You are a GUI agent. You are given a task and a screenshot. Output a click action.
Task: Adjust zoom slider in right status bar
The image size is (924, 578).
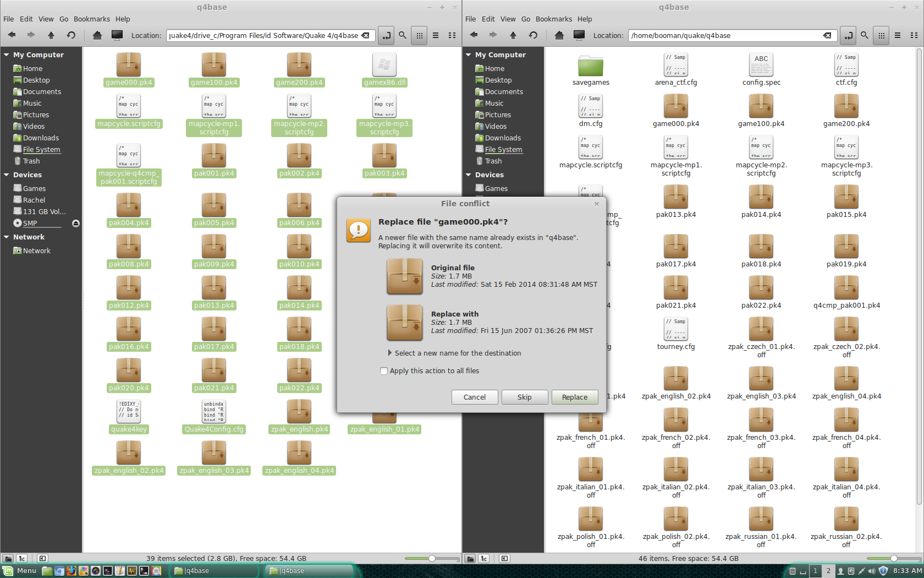(x=894, y=558)
